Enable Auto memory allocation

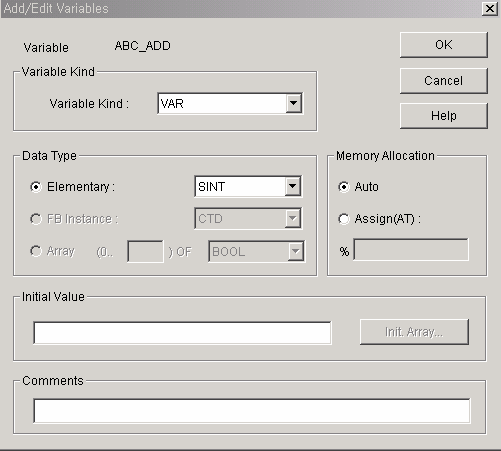tap(344, 187)
